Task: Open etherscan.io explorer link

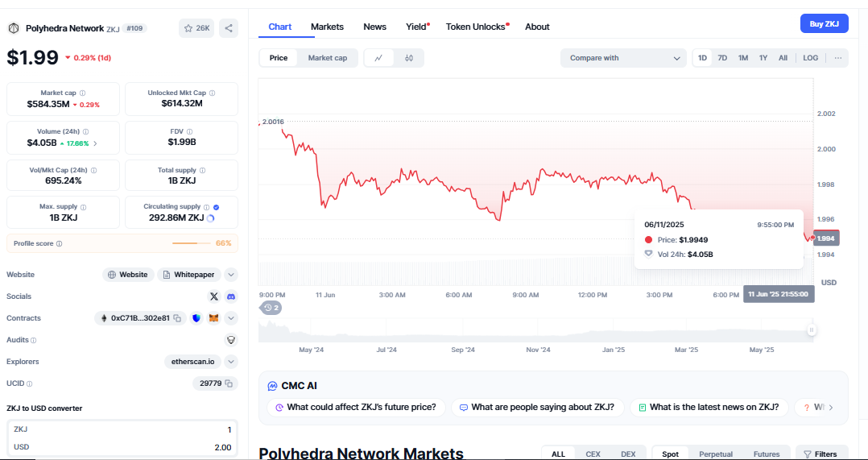Action: click(192, 362)
